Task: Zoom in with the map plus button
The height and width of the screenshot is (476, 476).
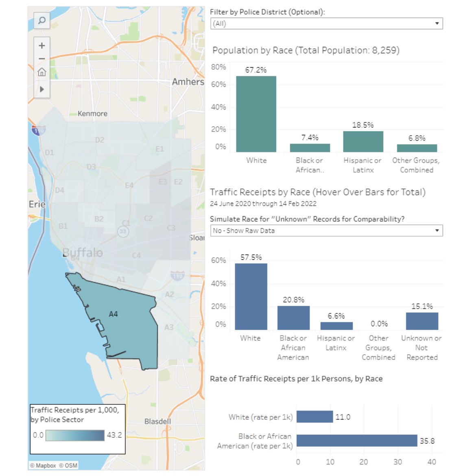Action: pyautogui.click(x=42, y=46)
